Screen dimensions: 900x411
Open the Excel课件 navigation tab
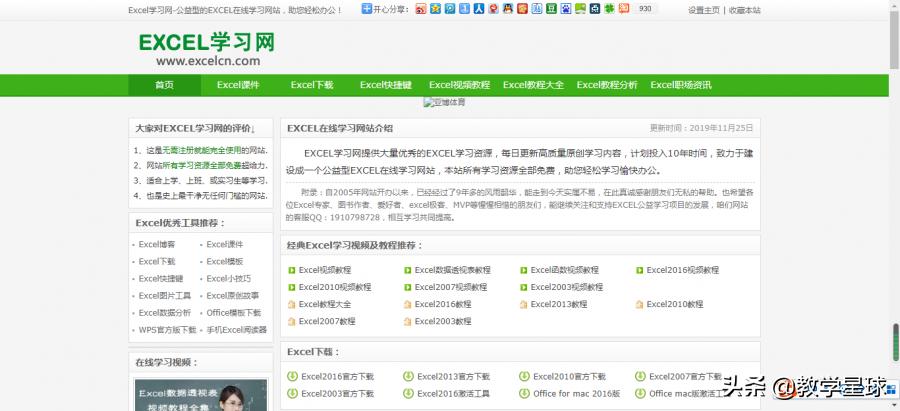tap(238, 85)
